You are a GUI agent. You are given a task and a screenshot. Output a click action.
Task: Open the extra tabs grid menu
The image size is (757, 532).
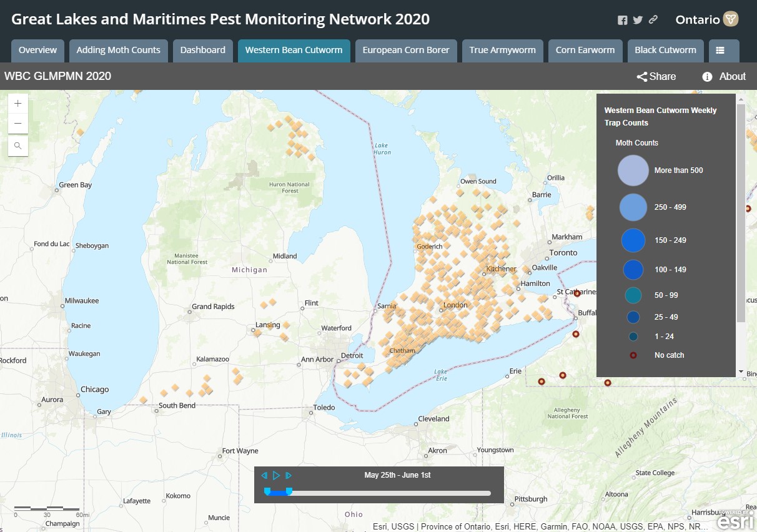(723, 50)
